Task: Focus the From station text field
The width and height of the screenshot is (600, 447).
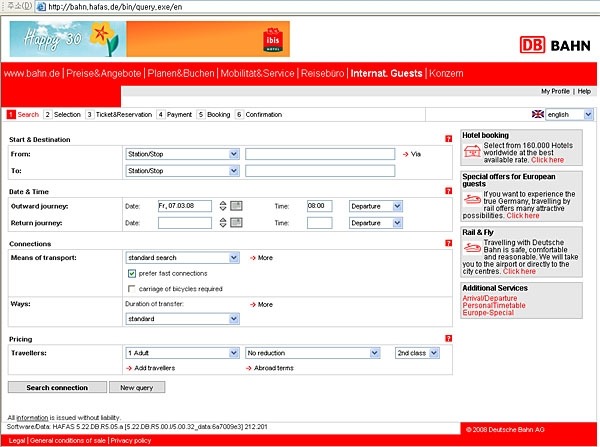Action: pyautogui.click(x=320, y=154)
